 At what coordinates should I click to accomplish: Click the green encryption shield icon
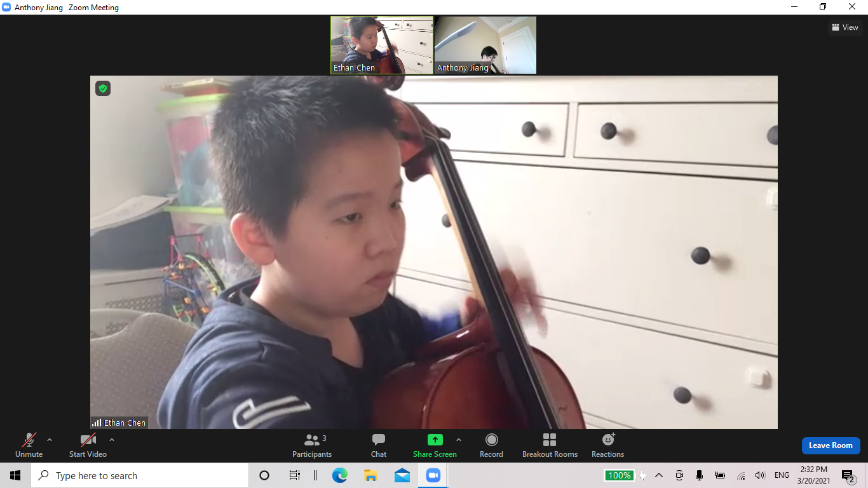click(x=103, y=88)
